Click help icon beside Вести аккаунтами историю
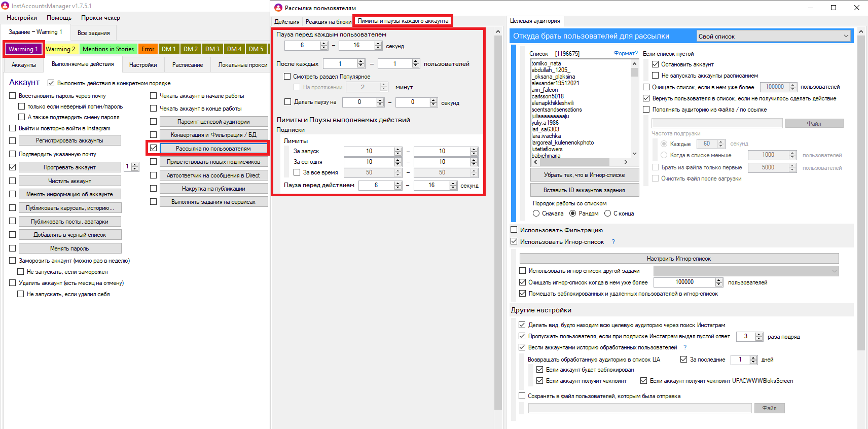 click(685, 347)
